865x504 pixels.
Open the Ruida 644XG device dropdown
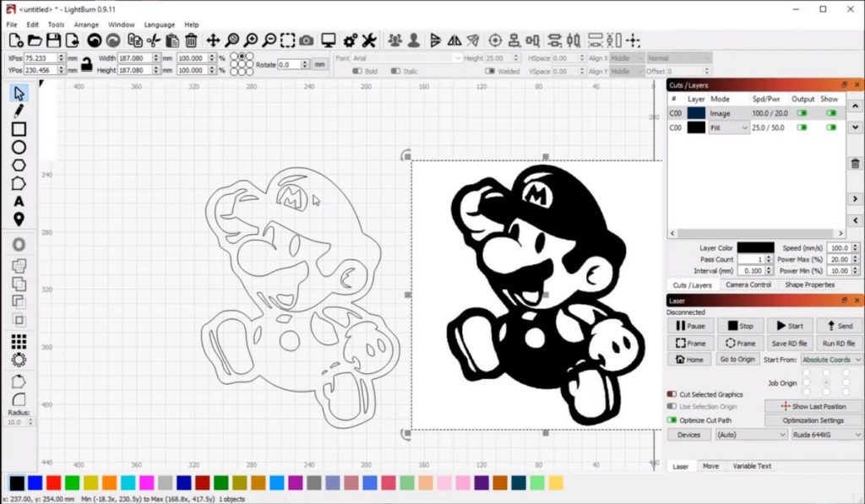click(825, 435)
